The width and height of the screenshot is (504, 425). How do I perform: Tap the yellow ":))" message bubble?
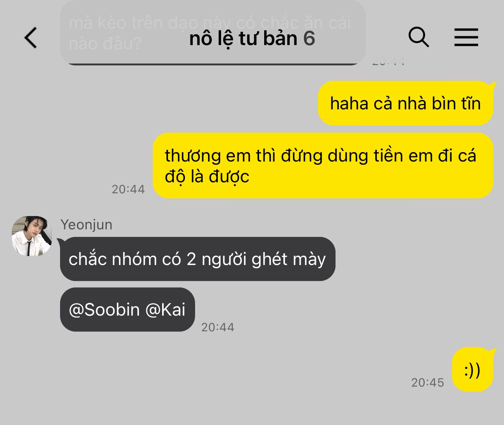click(472, 370)
